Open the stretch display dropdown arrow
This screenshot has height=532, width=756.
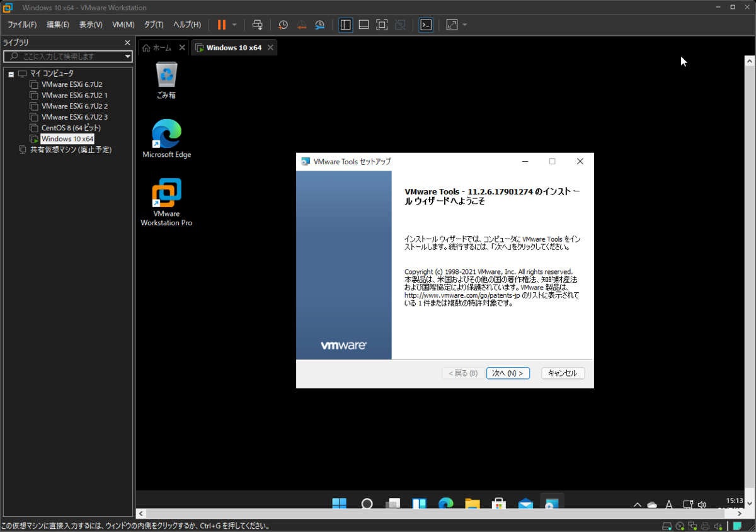[x=465, y=25]
